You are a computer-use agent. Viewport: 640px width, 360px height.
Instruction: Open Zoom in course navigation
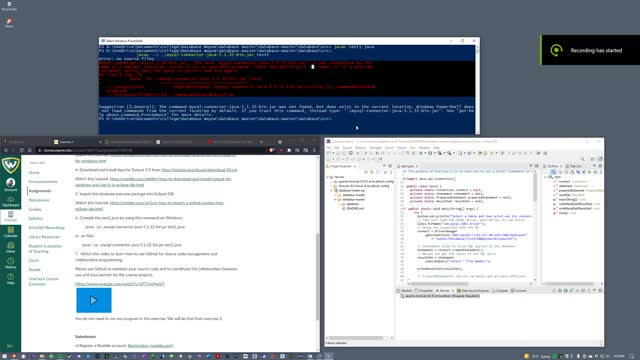34,260
